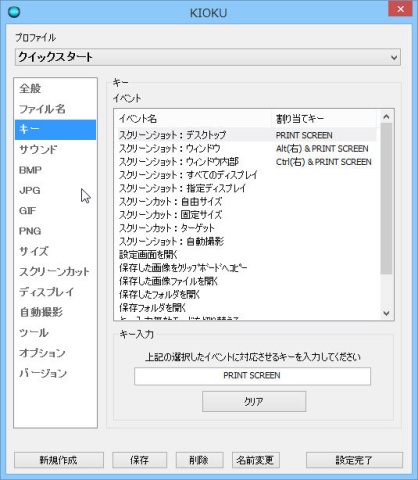Go to the スクリーンカット category
418x480 pixels.
[x=54, y=272]
